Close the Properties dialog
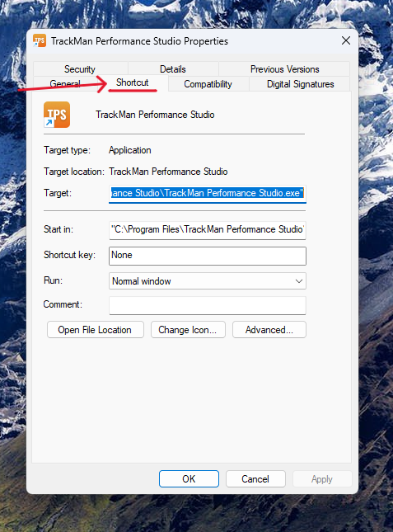This screenshot has height=532, width=393. point(346,40)
